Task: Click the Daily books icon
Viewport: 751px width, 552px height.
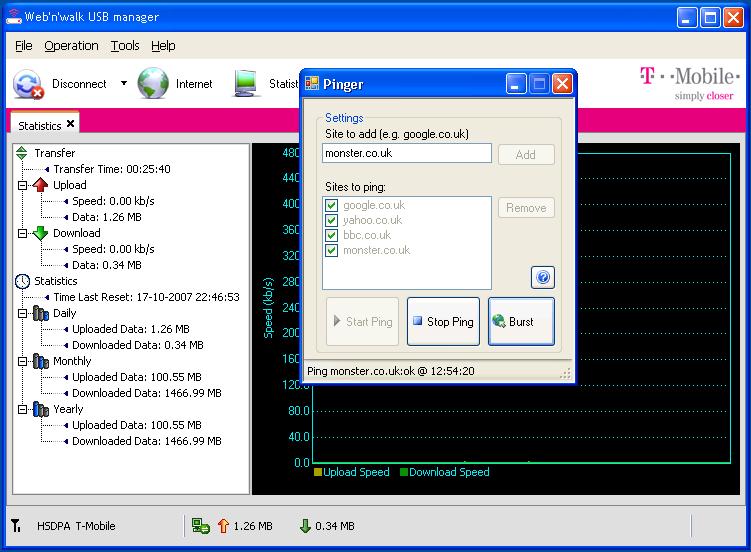Action: pos(41,314)
